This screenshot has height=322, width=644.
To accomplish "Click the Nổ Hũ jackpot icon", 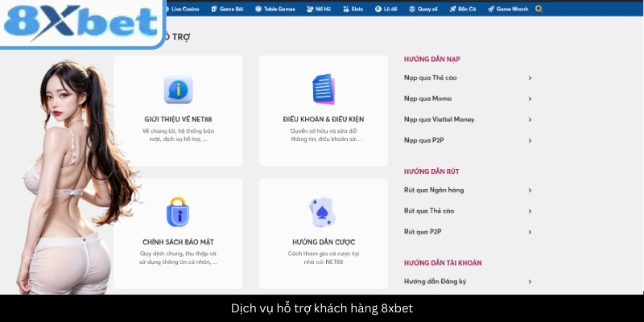I will click(x=310, y=9).
